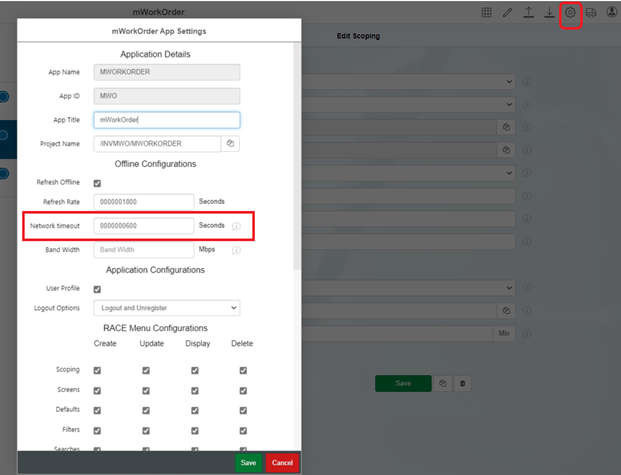Cancel the mWorkOrder App Settings dialog

282,463
